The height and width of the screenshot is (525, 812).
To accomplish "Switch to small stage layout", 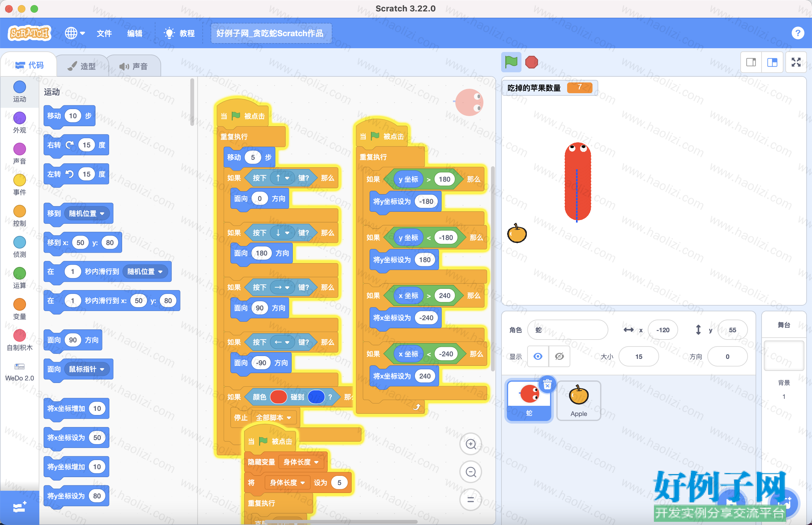I will pyautogui.click(x=751, y=62).
